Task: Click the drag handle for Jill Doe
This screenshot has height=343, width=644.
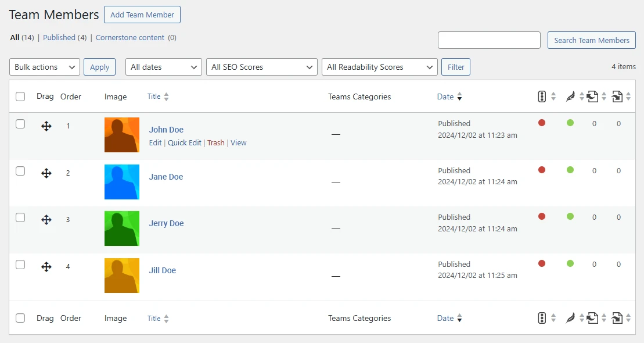Action: (46, 267)
